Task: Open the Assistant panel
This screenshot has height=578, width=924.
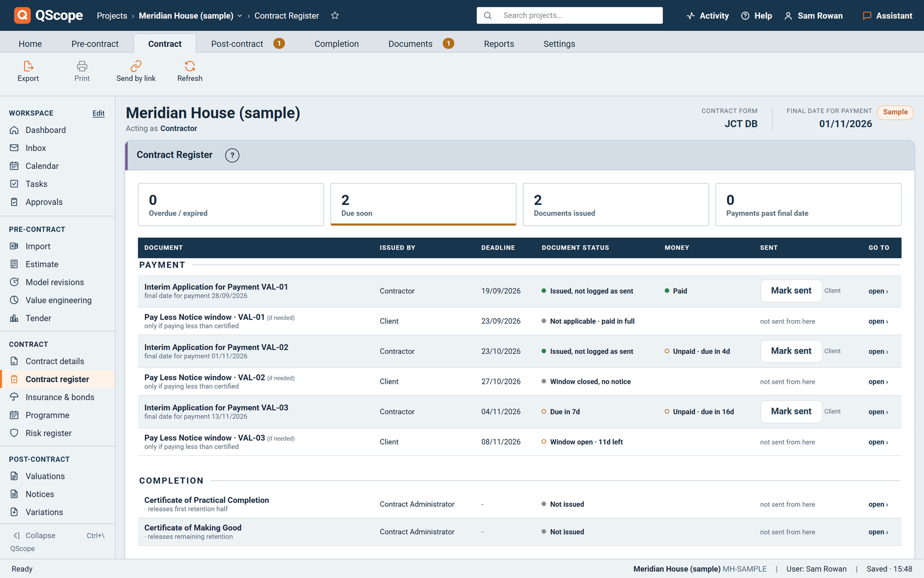Action: [888, 16]
